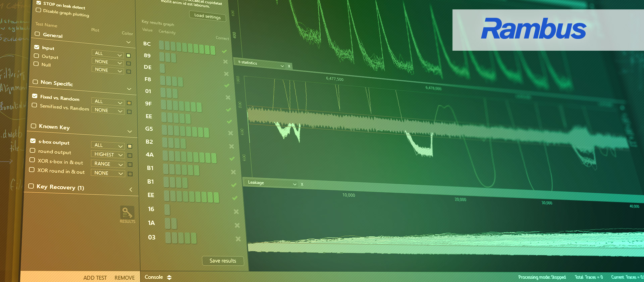Uncheck s-box output test
The height and width of the screenshot is (282, 644).
click(x=33, y=141)
